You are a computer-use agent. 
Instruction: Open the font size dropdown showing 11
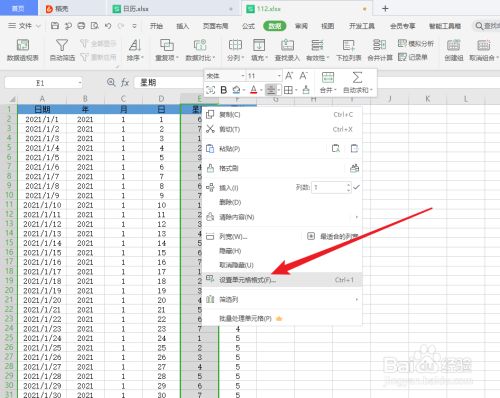[x=279, y=76]
